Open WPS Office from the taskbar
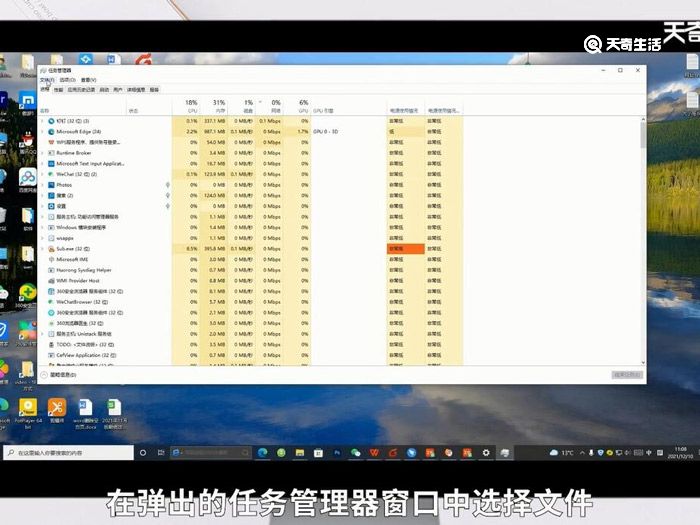This screenshot has width=700, height=525. 374,453
